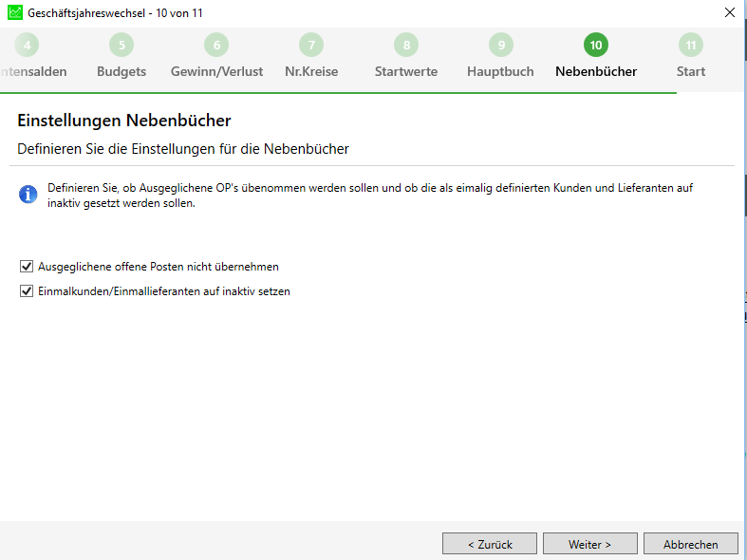Image resolution: width=747 pixels, height=560 pixels.
Task: Proceed with the Weiter button
Action: pos(590,544)
